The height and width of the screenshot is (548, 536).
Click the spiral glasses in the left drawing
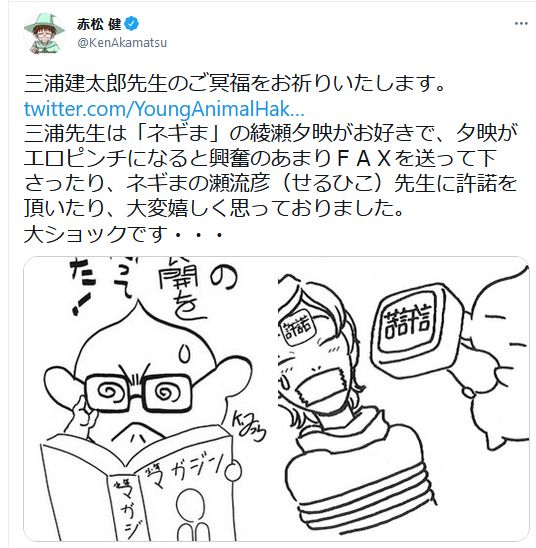point(138,392)
